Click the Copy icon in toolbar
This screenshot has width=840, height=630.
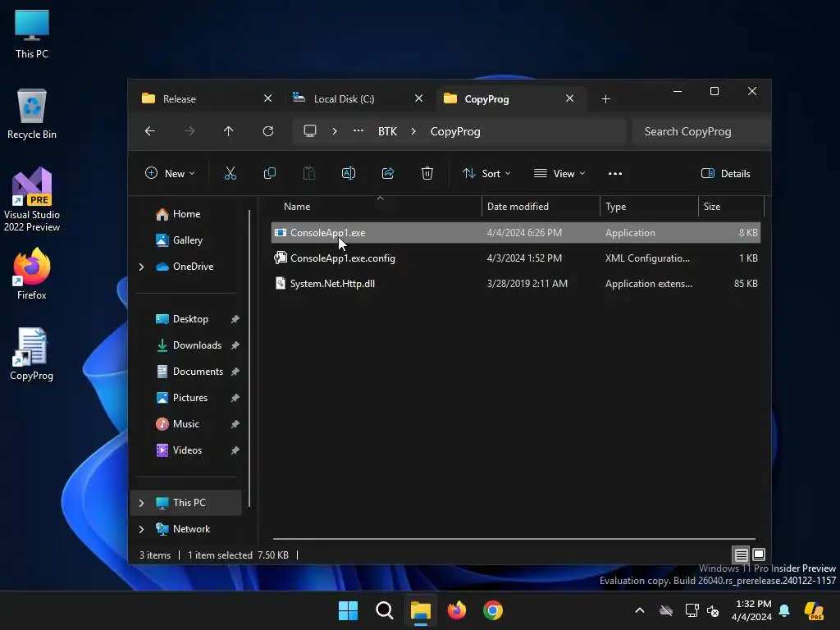[269, 173]
